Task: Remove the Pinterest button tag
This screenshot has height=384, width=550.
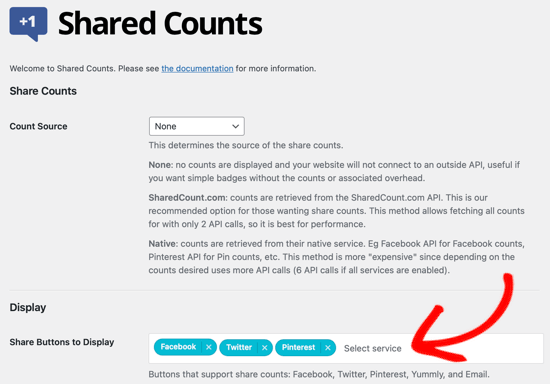Action: pos(328,348)
